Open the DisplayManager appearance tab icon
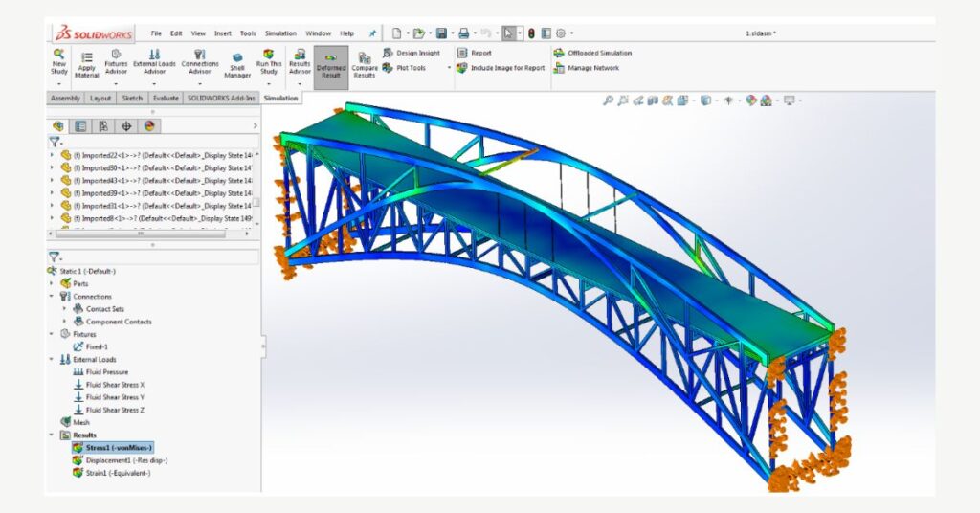Viewport: 980px width, 513px height. pos(149,125)
